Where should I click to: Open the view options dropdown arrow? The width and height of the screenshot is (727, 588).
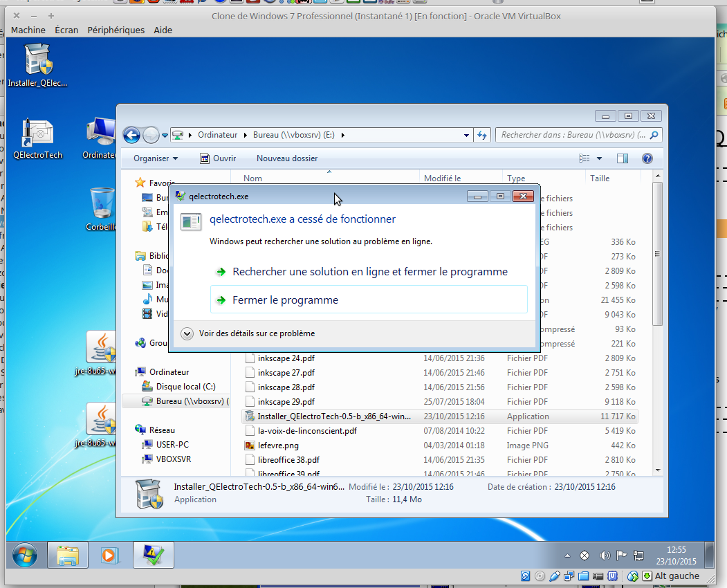coord(599,158)
